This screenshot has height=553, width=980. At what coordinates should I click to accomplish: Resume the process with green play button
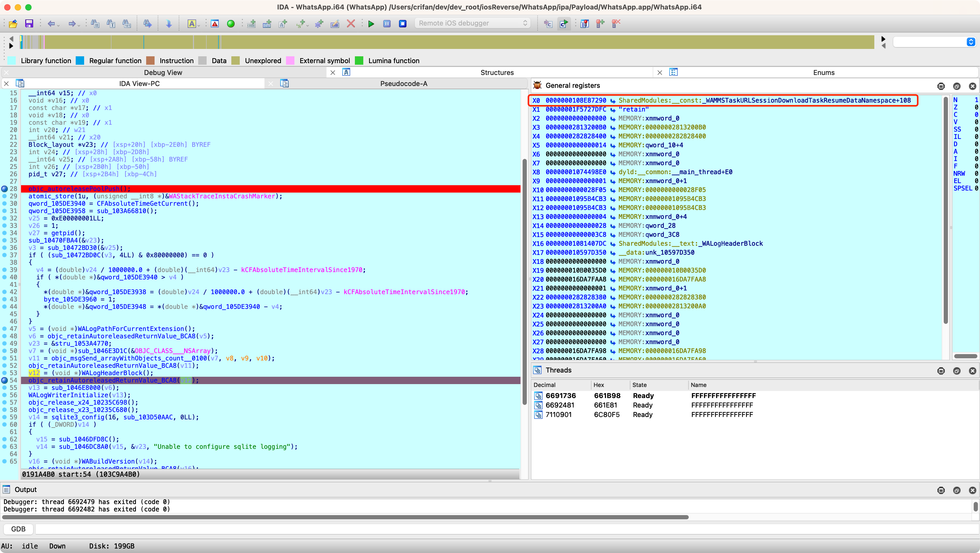pos(371,24)
